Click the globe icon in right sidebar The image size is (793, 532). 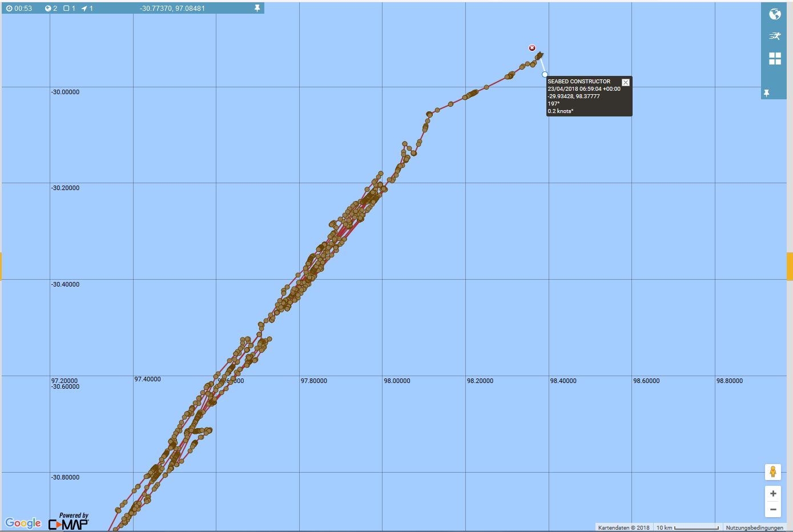[775, 14]
